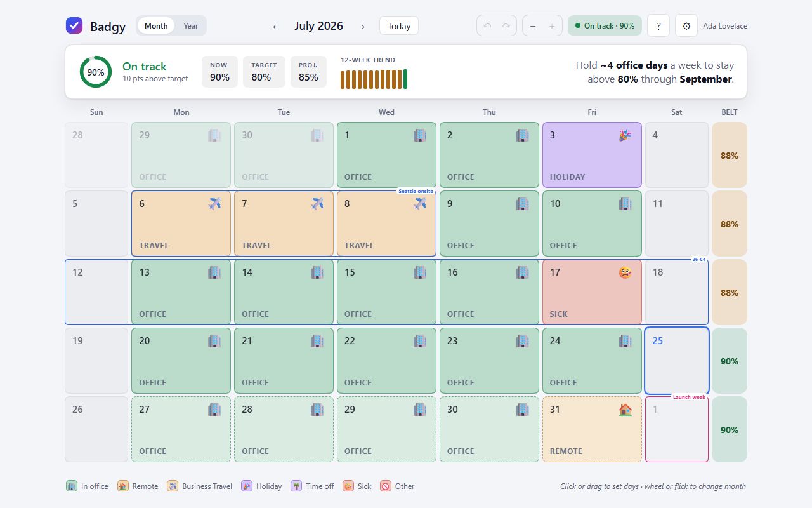This screenshot has height=508, width=812.
Task: Select Saturday July 4 cell
Action: point(677,155)
